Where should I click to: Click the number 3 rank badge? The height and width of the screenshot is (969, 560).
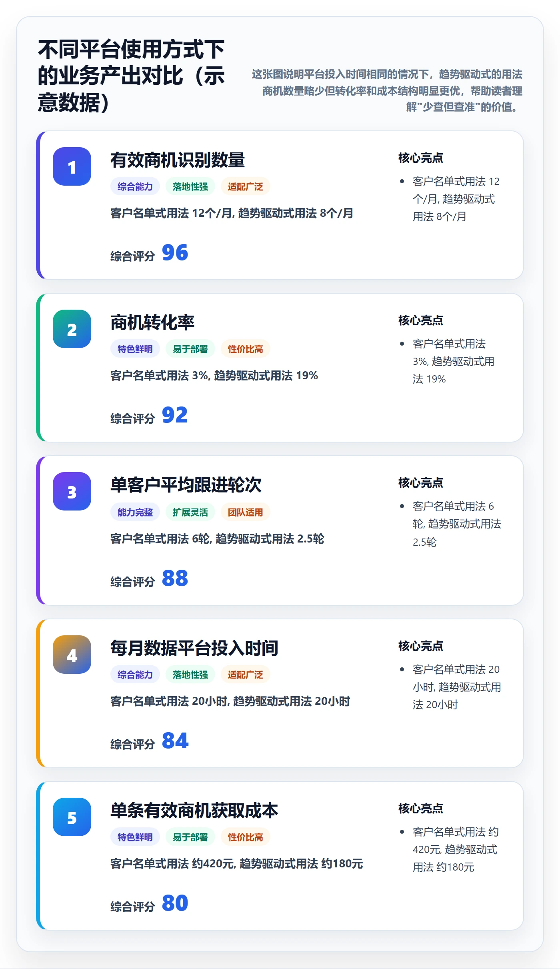coord(72,491)
